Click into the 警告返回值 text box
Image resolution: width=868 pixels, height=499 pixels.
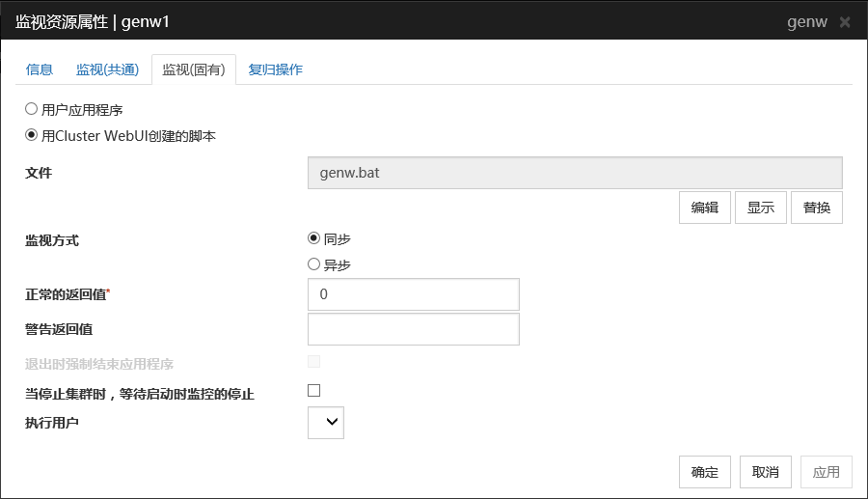(413, 329)
